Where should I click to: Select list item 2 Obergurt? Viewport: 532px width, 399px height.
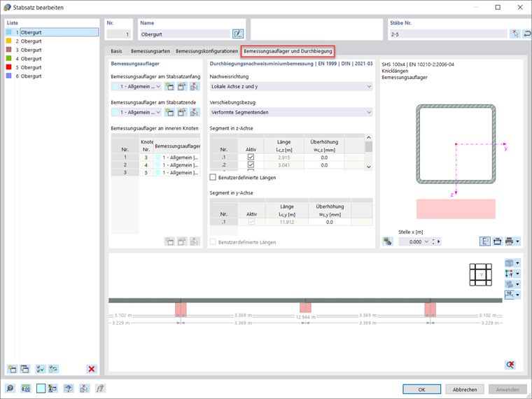coord(52,41)
